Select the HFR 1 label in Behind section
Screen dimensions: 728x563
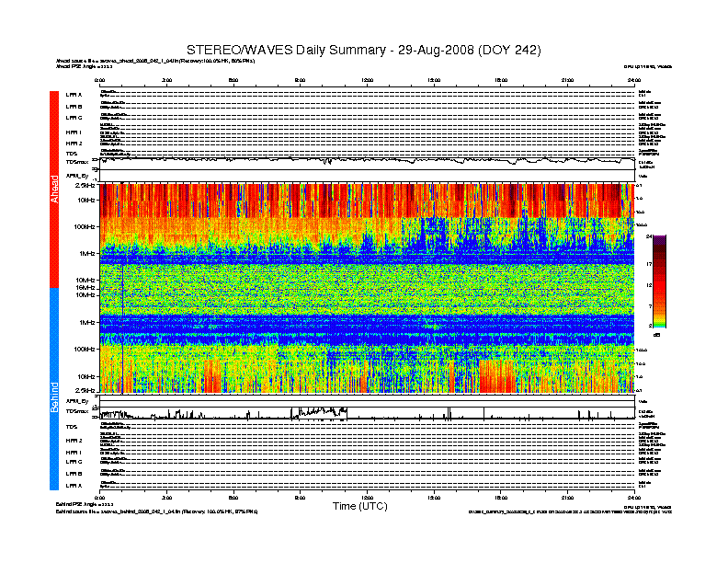74,452
